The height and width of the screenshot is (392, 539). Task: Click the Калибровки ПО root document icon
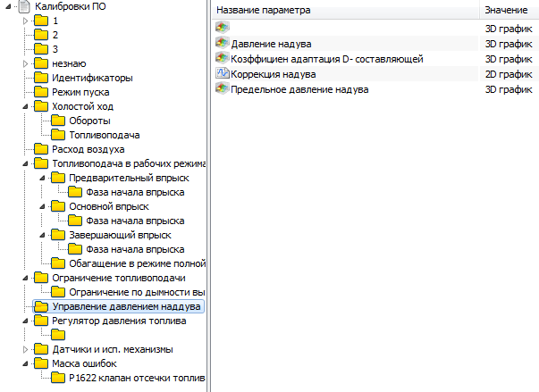[x=22, y=6]
